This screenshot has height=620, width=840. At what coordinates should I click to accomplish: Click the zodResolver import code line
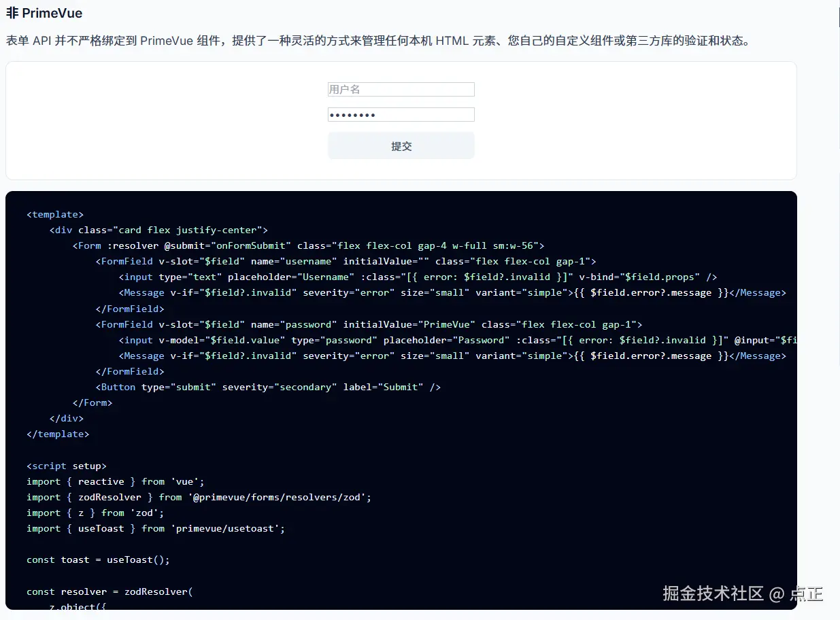pyautogui.click(x=199, y=497)
